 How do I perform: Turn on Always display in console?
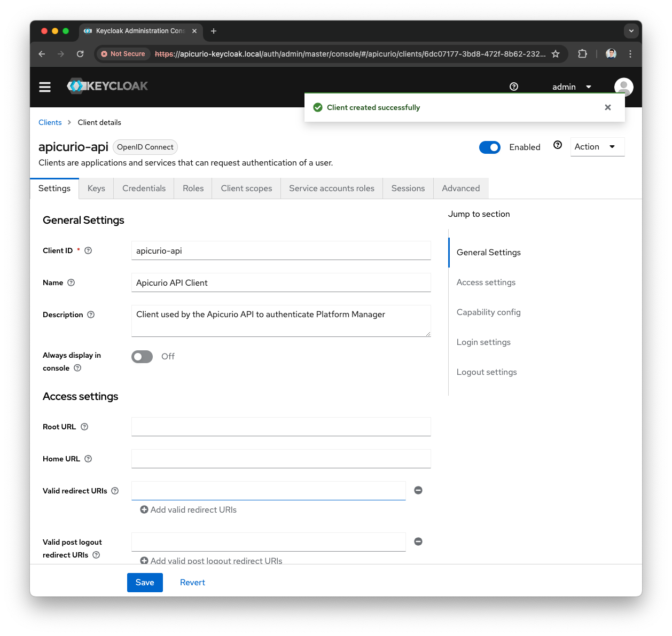(x=142, y=356)
